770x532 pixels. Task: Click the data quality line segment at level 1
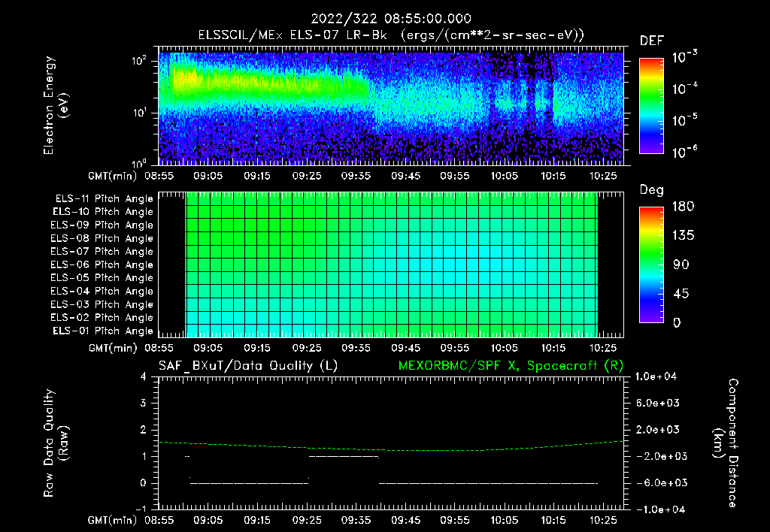344,456
